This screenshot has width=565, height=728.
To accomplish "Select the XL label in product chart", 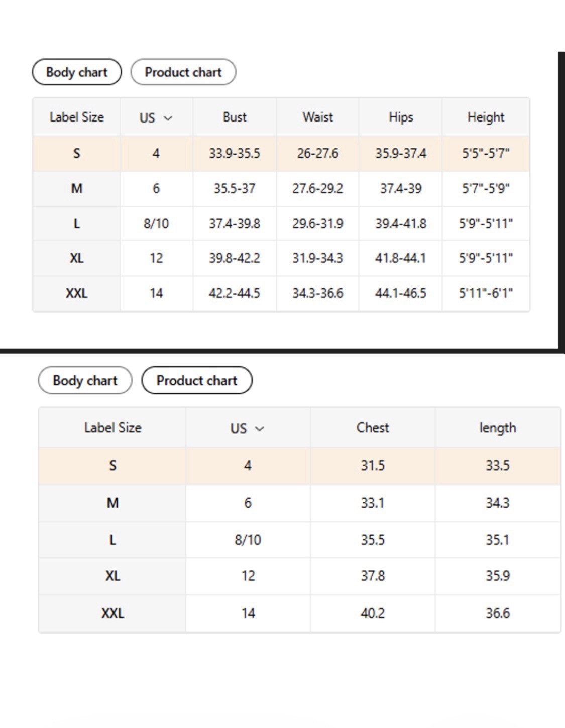I will pos(112,576).
